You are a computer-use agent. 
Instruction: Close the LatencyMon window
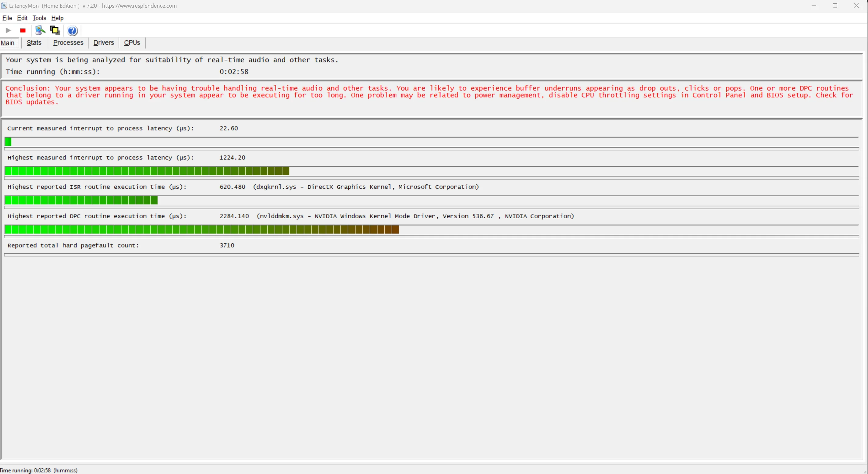pyautogui.click(x=856, y=6)
